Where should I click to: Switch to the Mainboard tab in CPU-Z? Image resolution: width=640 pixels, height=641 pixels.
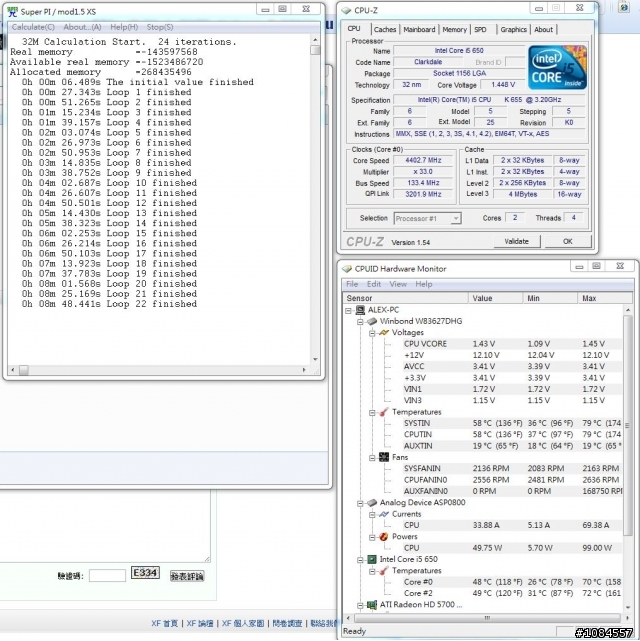419,29
